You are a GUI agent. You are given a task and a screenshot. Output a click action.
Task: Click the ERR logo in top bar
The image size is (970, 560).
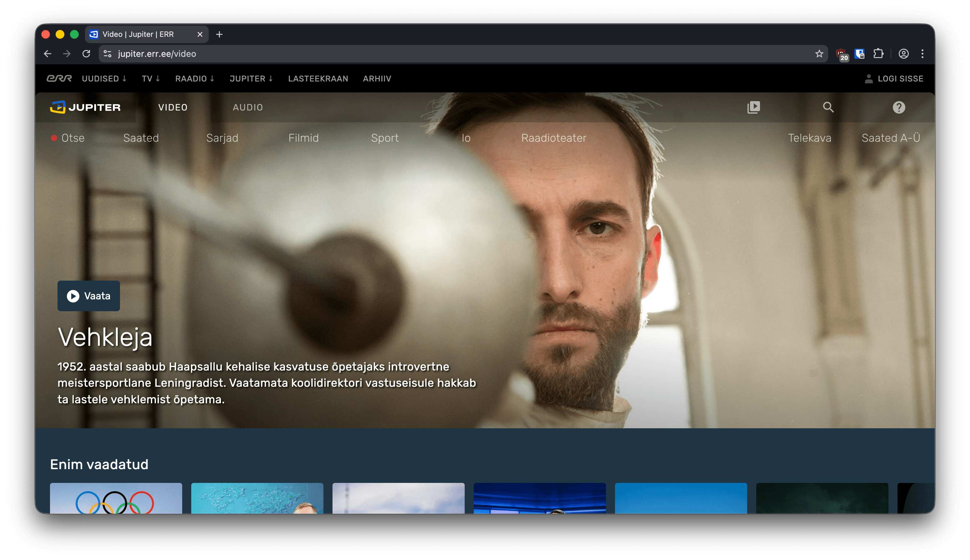59,78
